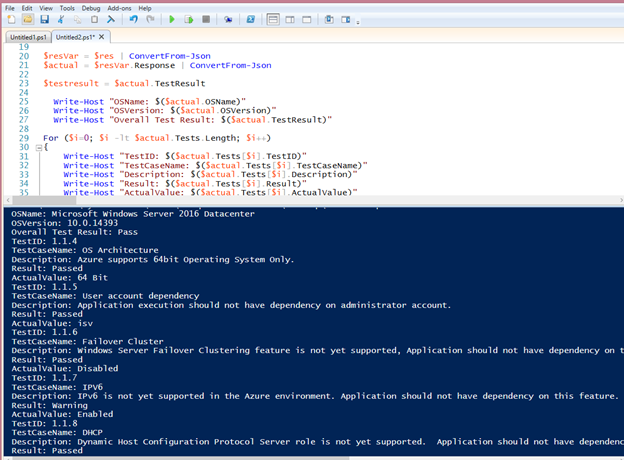This screenshot has width=624, height=460.
Task: Open the Add-ons menu
Action: pyautogui.click(x=119, y=8)
